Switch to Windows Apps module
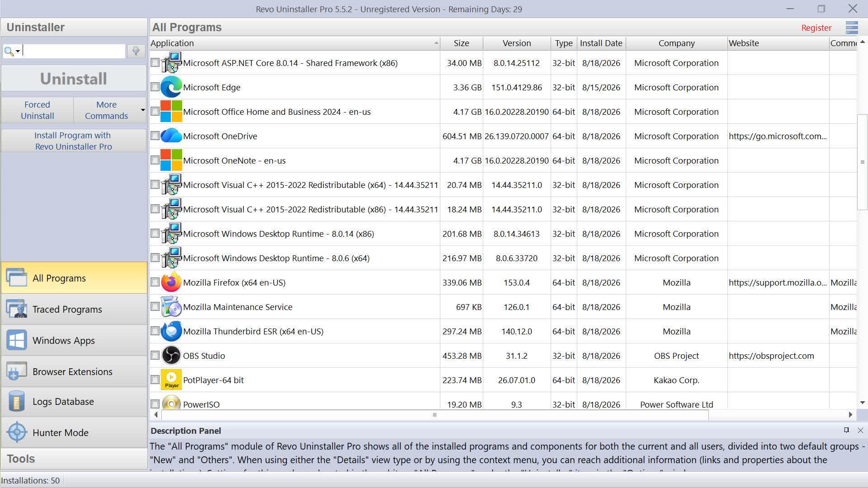This screenshot has width=868, height=488. (74, 340)
